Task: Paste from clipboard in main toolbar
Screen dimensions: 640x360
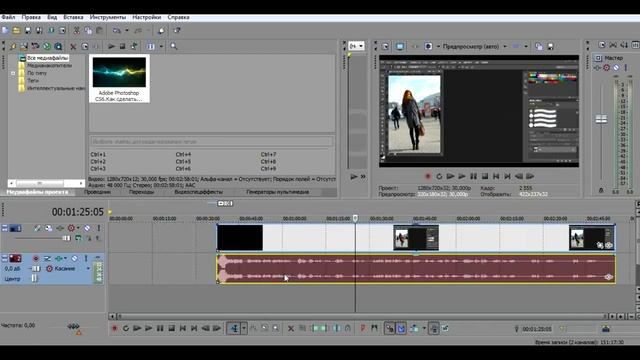Action: 99,31
